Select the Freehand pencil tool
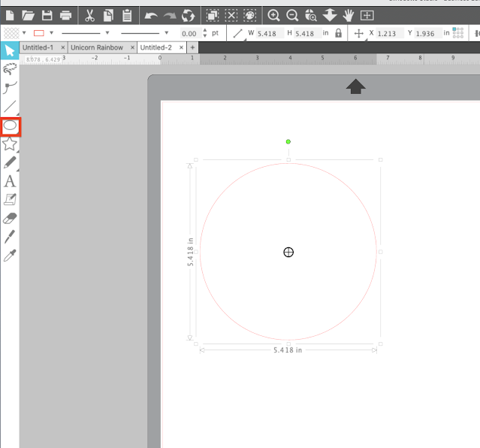 point(10,162)
